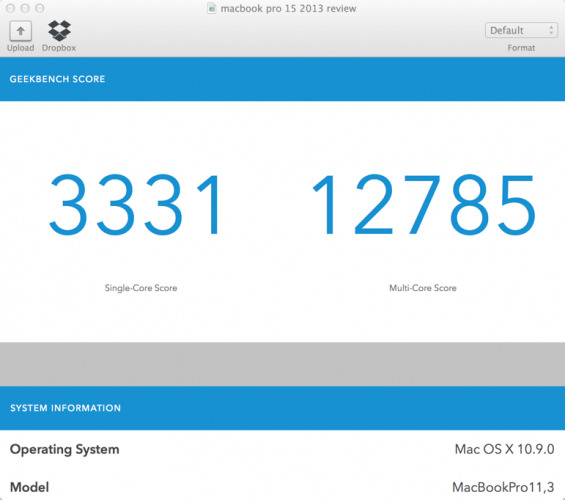Click the 'MacBookPro11,3' value

503,487
